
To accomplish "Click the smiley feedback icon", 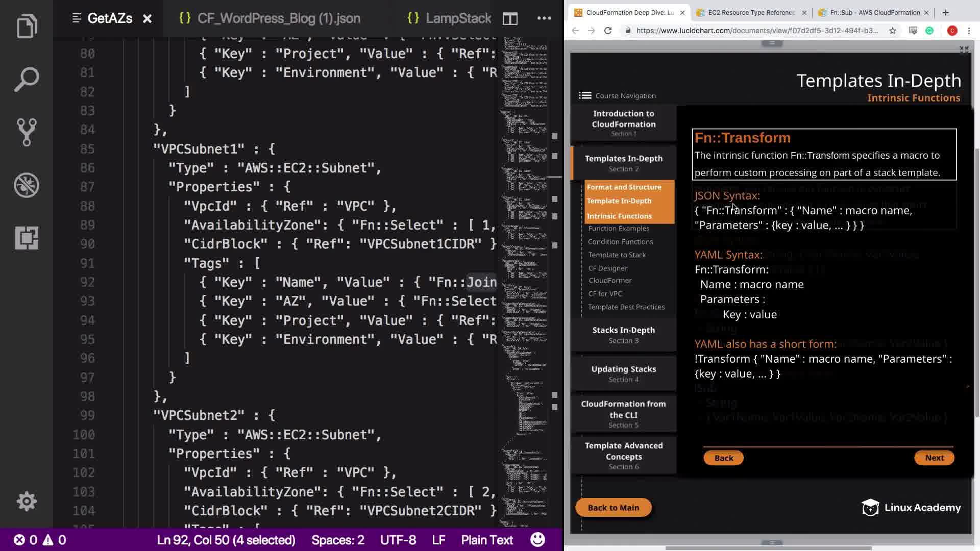I will 537,539.
